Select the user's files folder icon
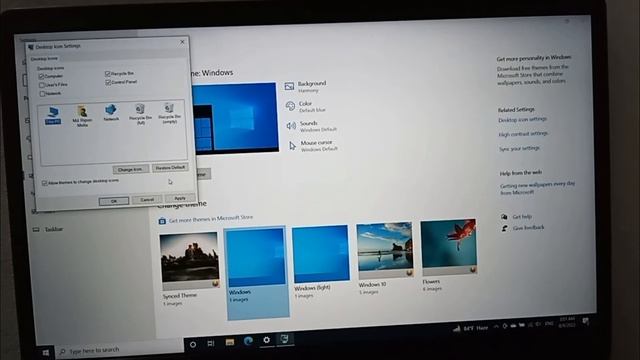Viewport: 640px width, 360px height. point(82,116)
